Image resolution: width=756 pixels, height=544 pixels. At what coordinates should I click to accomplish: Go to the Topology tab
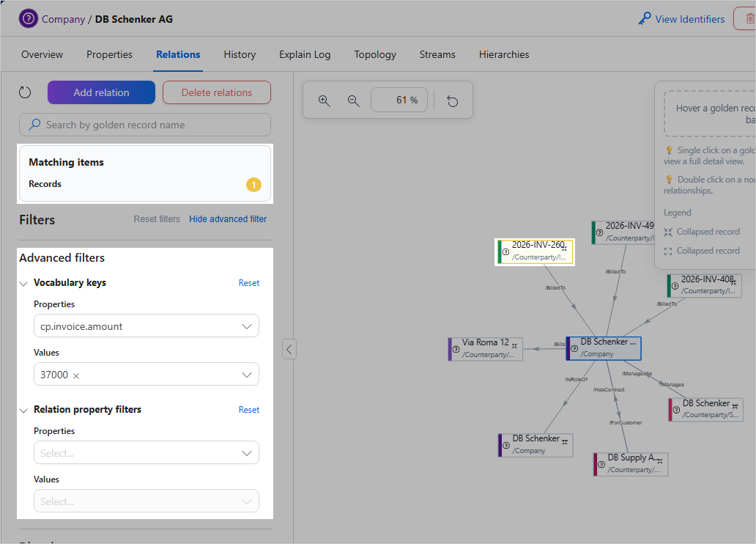coord(375,54)
